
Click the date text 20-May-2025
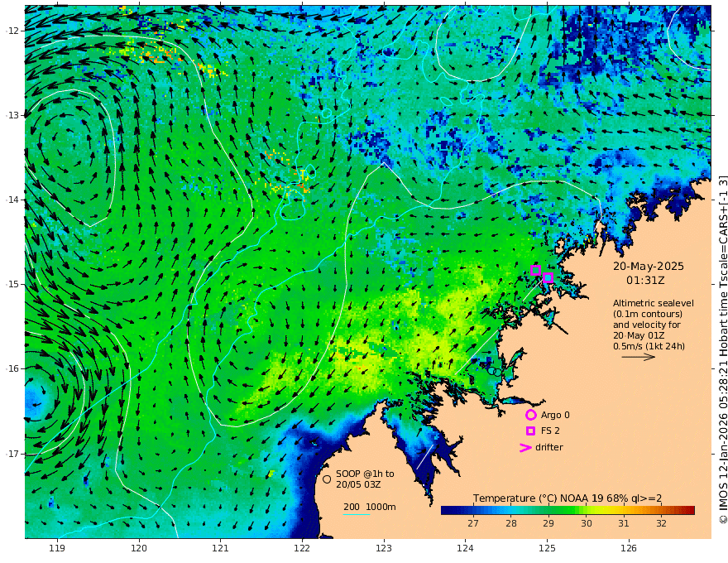pyautogui.click(x=648, y=266)
